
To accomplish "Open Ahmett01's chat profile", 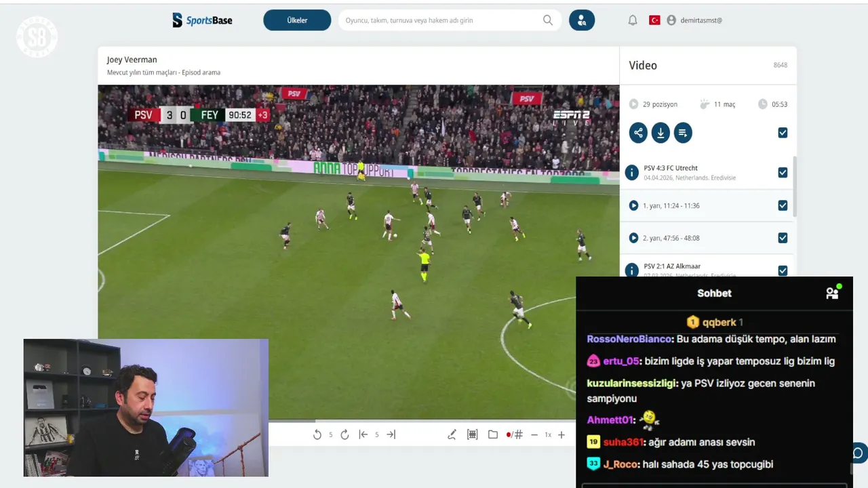I will tap(610, 420).
